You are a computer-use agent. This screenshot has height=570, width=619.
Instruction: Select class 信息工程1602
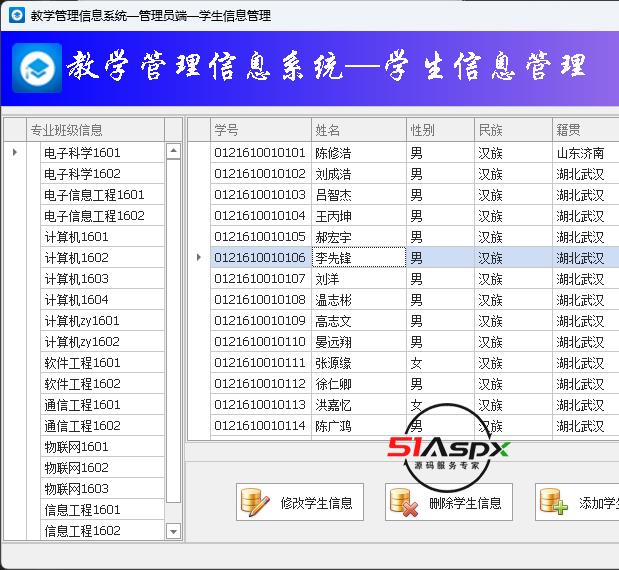coord(102,530)
